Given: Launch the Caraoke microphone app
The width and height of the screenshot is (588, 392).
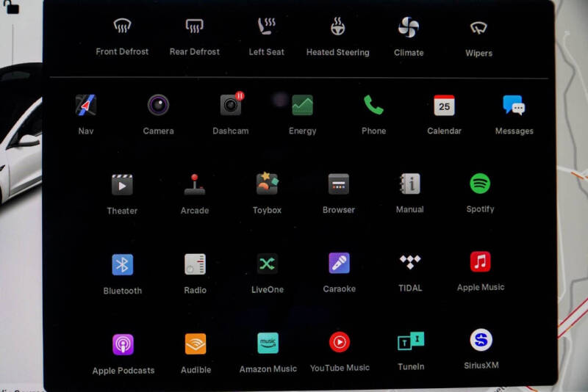Looking at the screenshot, I should click(x=339, y=264).
